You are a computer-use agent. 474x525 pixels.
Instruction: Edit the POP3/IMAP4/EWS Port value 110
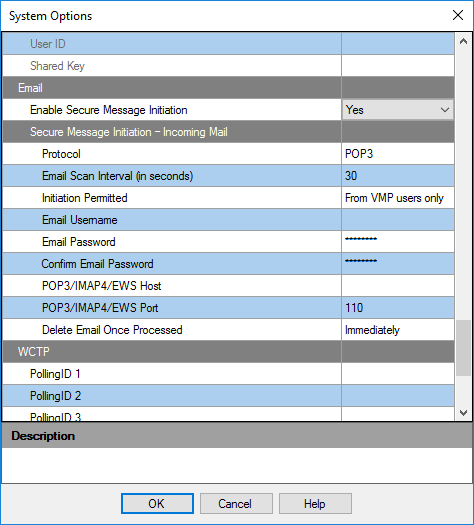pyautogui.click(x=398, y=308)
